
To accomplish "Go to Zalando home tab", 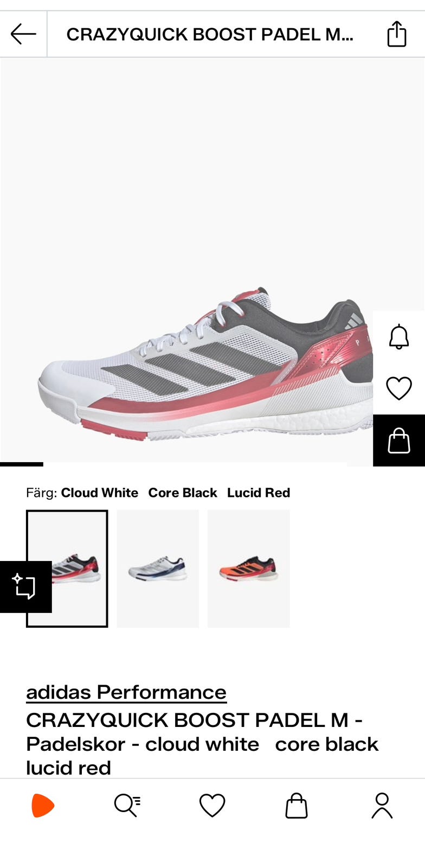I will coord(42,805).
